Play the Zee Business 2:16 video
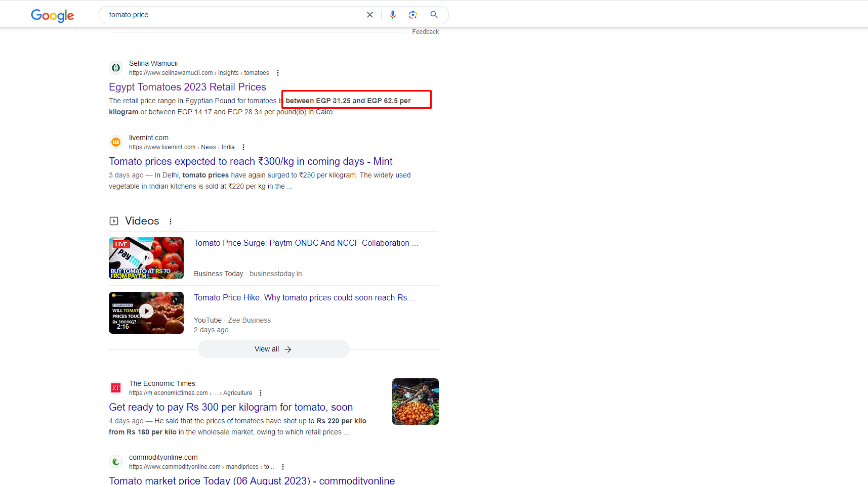This screenshot has height=485, width=868. point(146,312)
